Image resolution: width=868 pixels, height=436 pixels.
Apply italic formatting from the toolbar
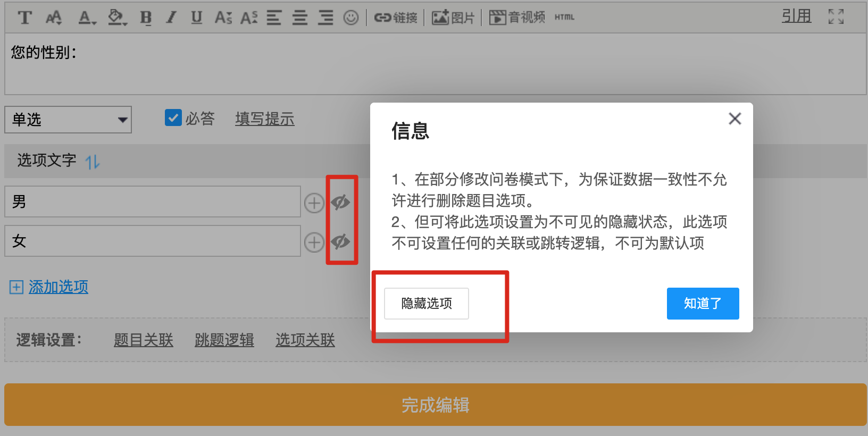(x=171, y=18)
